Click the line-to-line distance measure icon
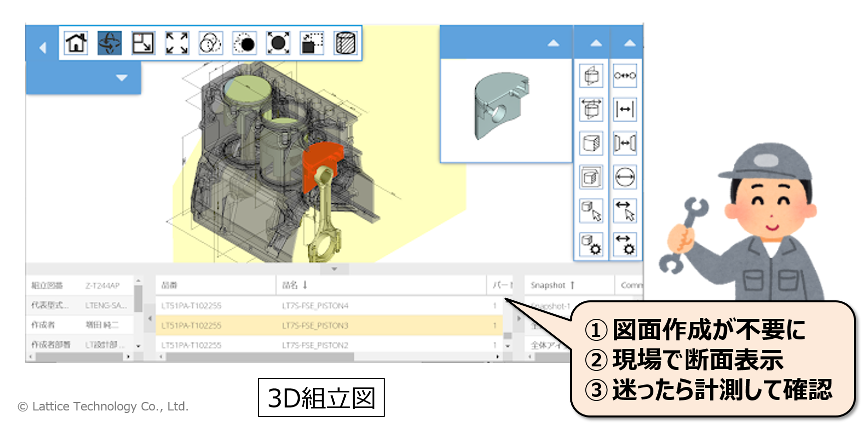The width and height of the screenshot is (868, 433). (625, 109)
